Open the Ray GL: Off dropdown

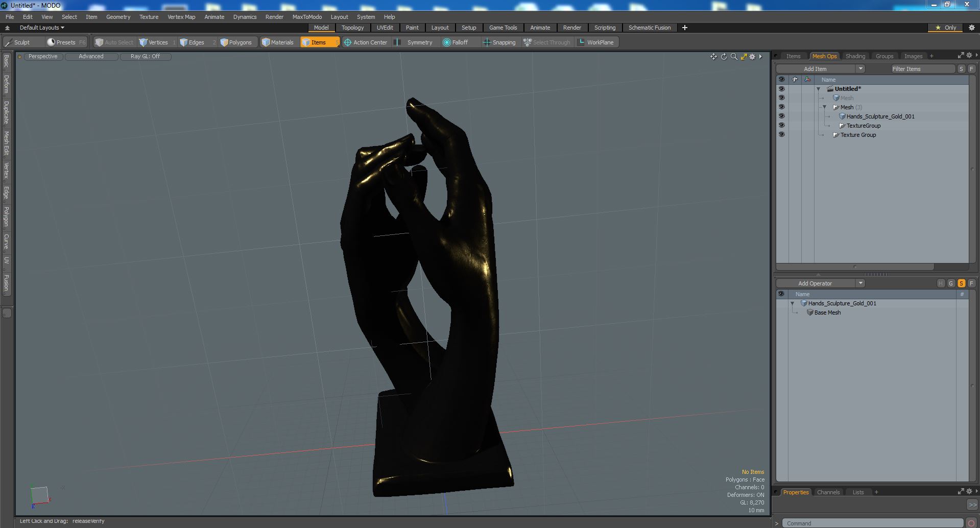[145, 57]
